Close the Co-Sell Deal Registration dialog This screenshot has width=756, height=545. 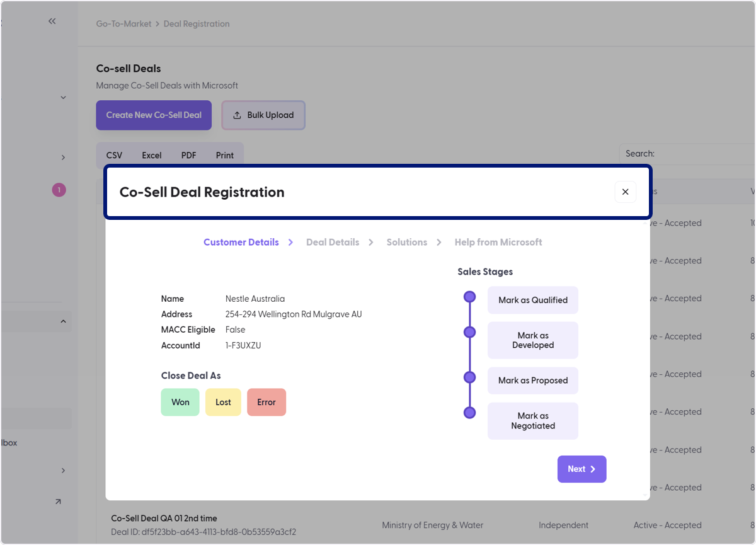[x=625, y=192]
